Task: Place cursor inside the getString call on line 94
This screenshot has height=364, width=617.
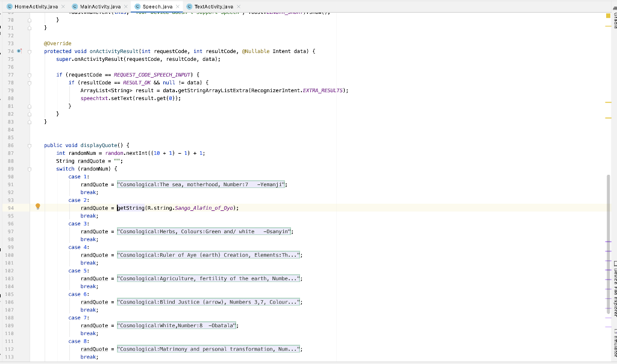Action: coord(130,208)
